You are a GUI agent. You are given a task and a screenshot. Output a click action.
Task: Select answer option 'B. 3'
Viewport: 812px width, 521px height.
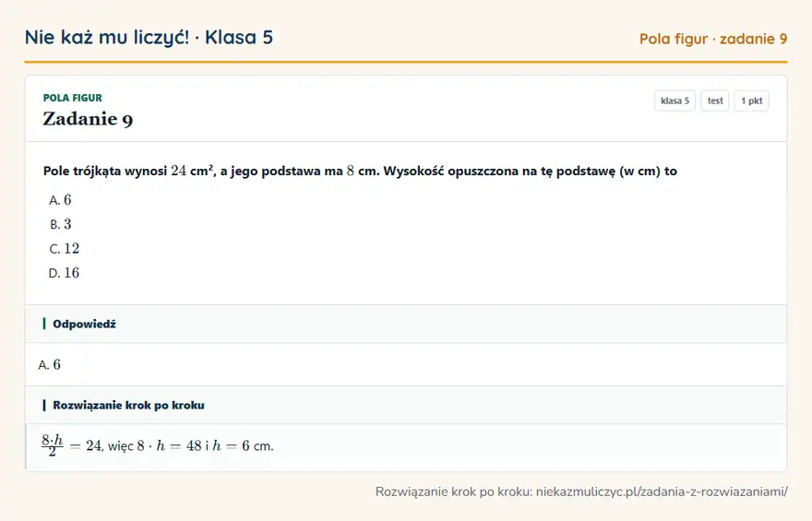tap(60, 224)
